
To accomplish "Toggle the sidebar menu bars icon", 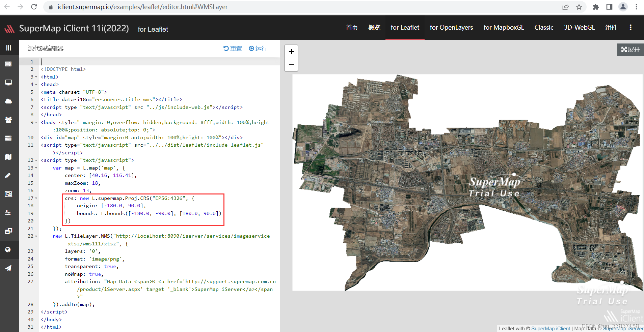I will point(9,48).
